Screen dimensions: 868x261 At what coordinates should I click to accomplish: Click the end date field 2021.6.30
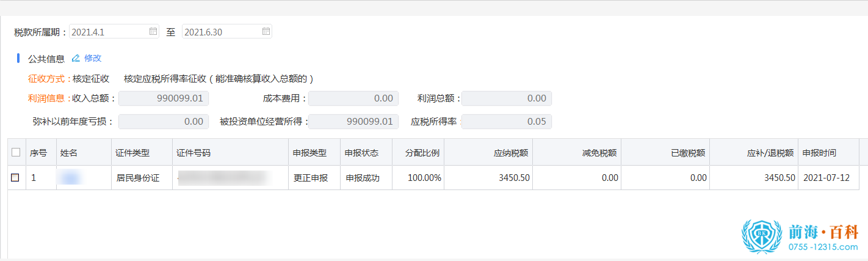point(221,31)
